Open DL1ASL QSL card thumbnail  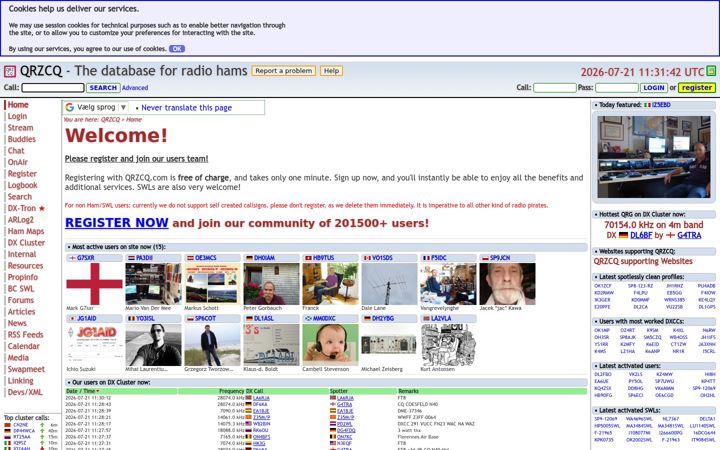tap(271, 345)
